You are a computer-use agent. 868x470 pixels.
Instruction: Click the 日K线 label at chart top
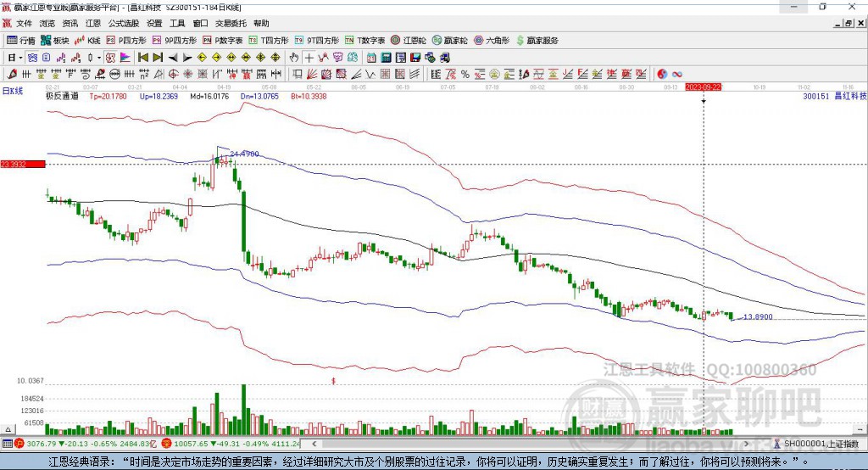[12, 91]
